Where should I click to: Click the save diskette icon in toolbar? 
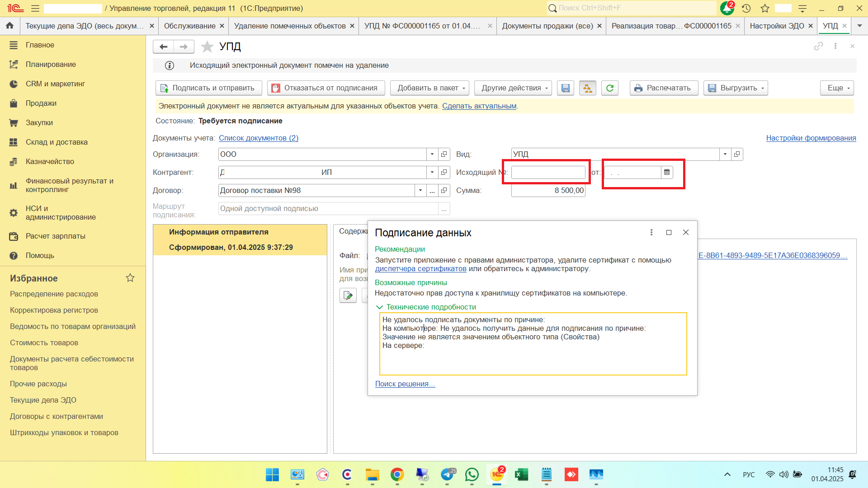click(565, 88)
